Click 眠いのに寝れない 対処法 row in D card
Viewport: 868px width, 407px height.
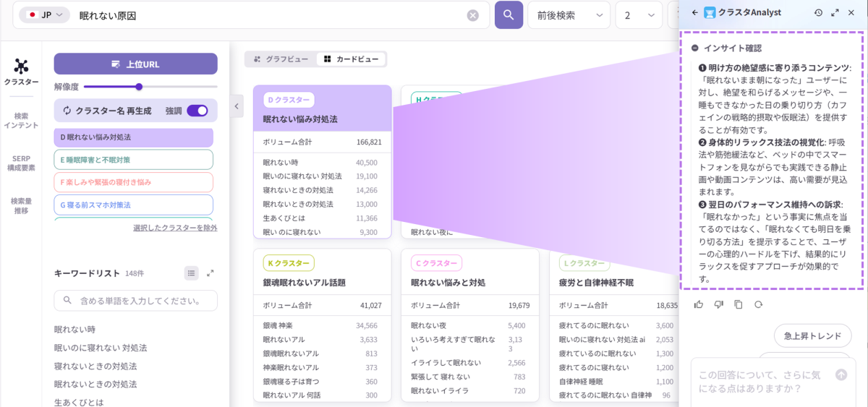[x=322, y=176]
